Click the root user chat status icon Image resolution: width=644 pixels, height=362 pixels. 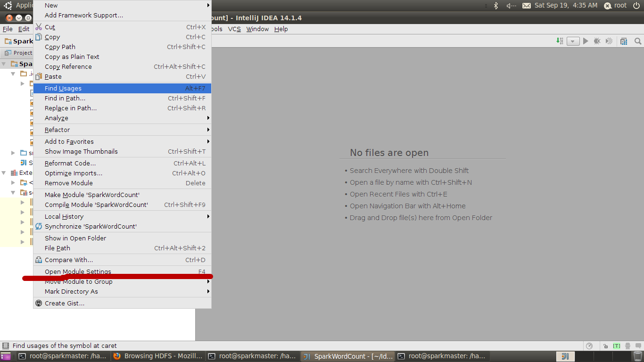coord(608,6)
